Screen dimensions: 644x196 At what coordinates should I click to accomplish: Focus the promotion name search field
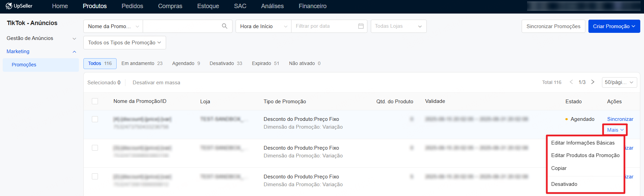182,26
